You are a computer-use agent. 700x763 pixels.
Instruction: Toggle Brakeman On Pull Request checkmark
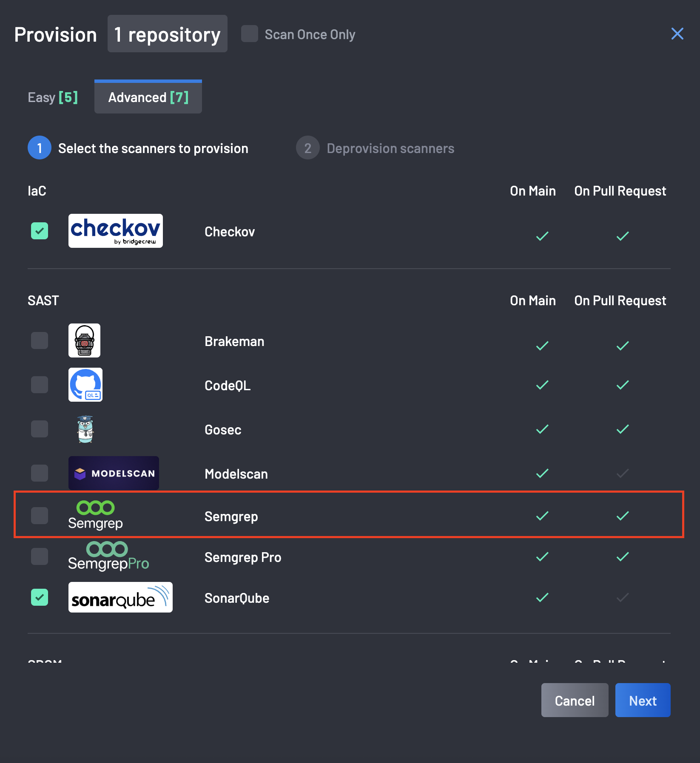click(x=623, y=346)
